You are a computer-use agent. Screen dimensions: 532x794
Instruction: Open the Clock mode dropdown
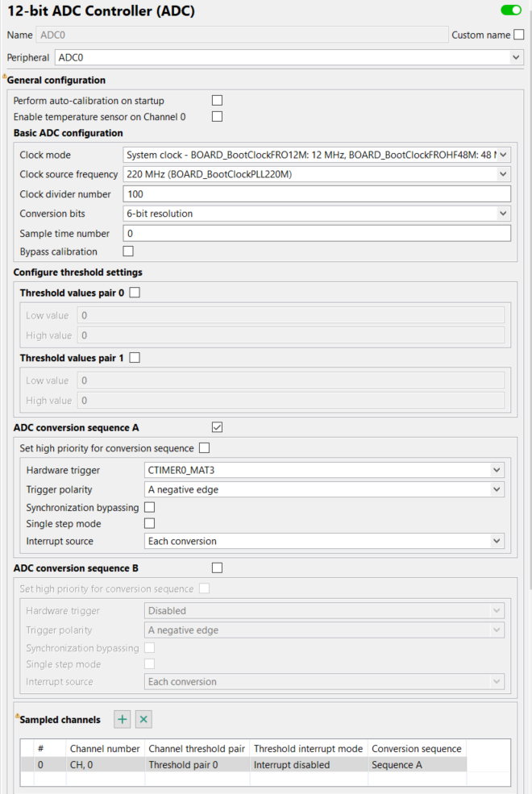click(317, 155)
